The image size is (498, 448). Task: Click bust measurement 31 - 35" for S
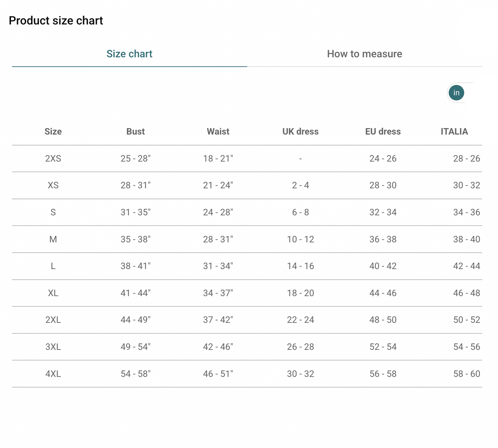(x=135, y=212)
